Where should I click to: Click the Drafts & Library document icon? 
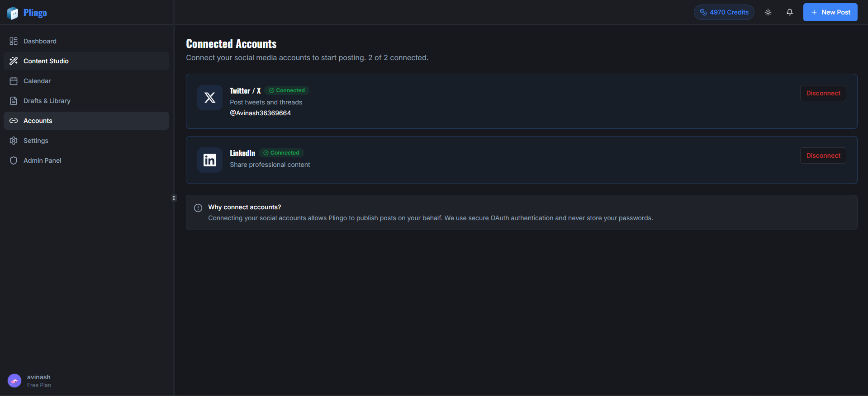[14, 101]
